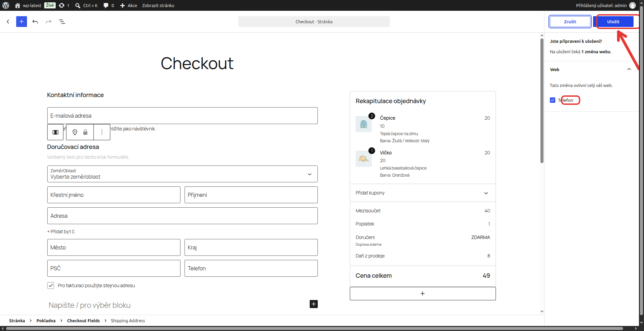Open the wp-latest site home link
This screenshot has height=331, width=644.
28,5
